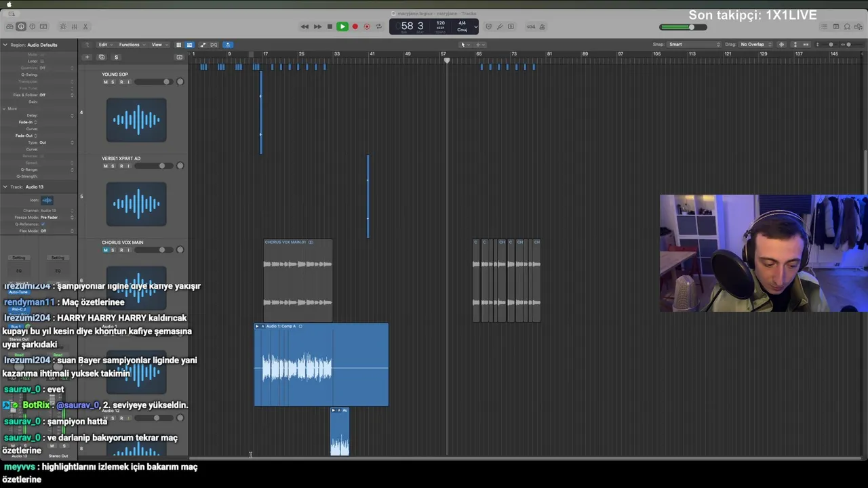Turn the YOUNG SOP pan knob
Image resolution: width=868 pixels, height=488 pixels.
(180, 82)
